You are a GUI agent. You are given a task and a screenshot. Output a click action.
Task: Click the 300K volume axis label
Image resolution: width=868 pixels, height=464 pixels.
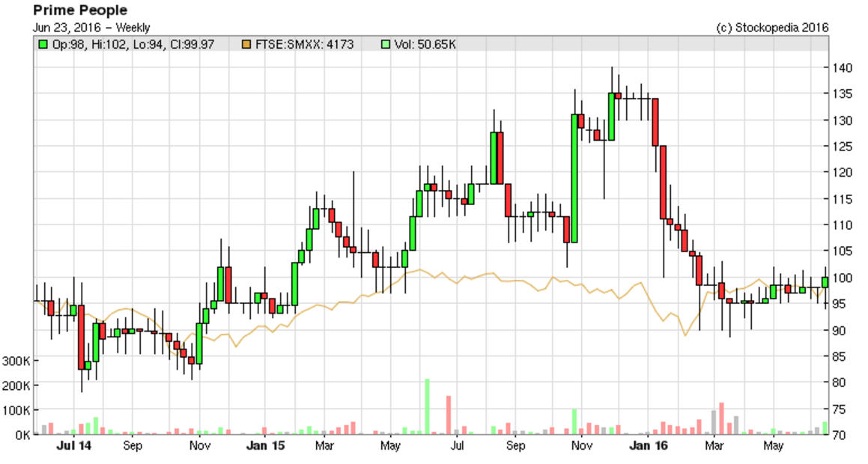(x=16, y=361)
